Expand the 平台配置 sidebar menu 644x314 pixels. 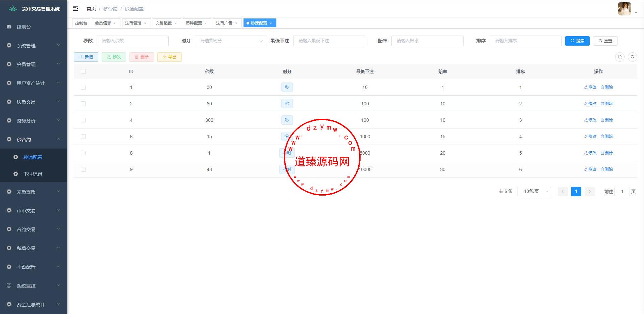[x=34, y=267]
